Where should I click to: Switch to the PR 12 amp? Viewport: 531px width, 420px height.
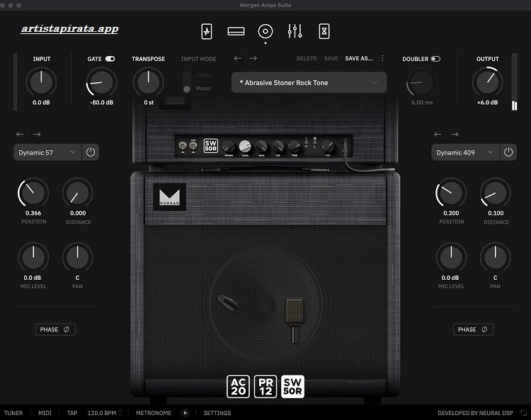(x=265, y=387)
